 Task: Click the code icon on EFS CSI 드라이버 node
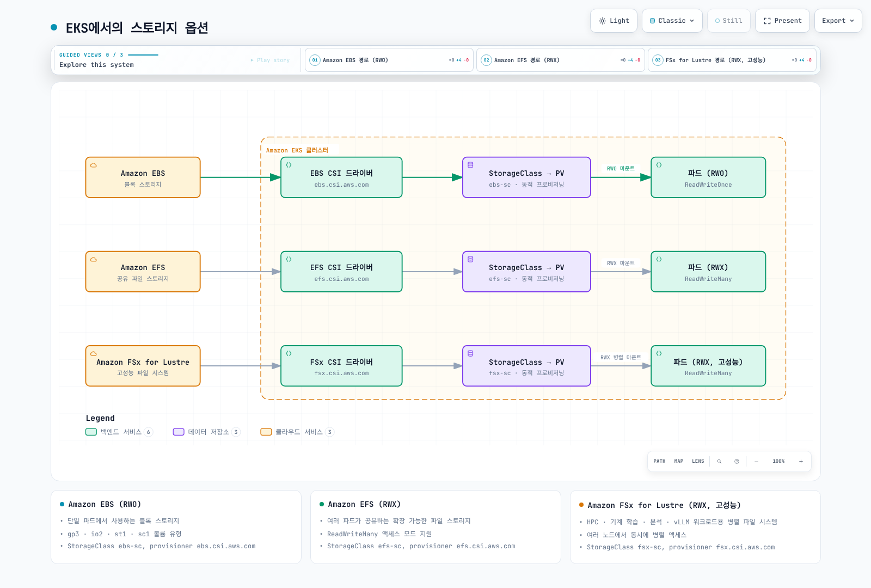(x=289, y=259)
